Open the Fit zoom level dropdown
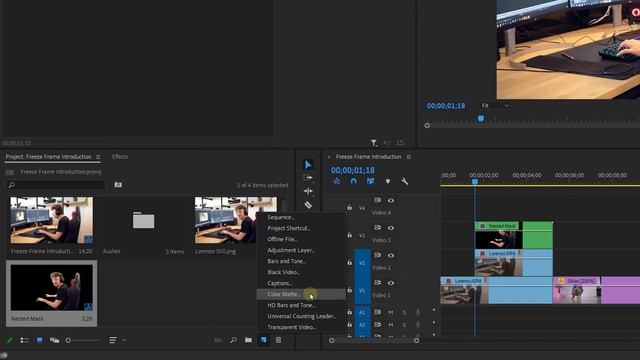Image resolution: width=640 pixels, height=360 pixels. click(x=495, y=106)
